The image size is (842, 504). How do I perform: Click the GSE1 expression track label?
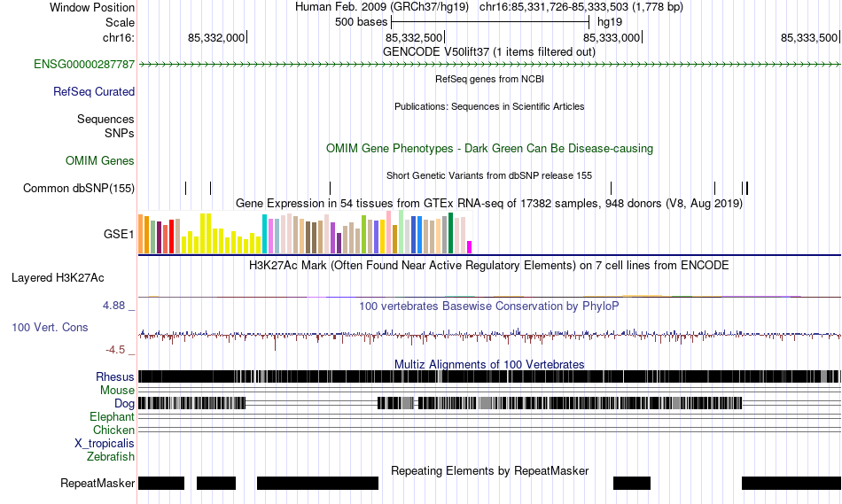119,234
